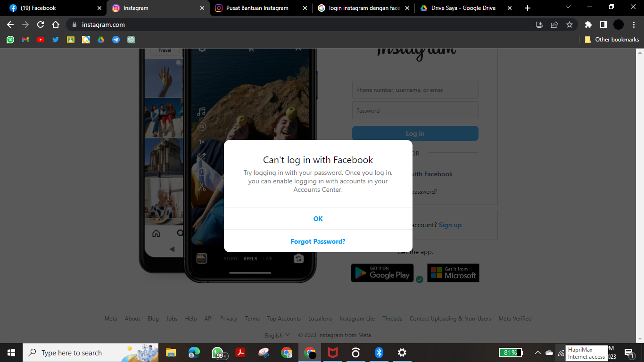This screenshot has height=362, width=644.
Task: Switch to the (19) Facebook tab
Action: click(x=56, y=8)
